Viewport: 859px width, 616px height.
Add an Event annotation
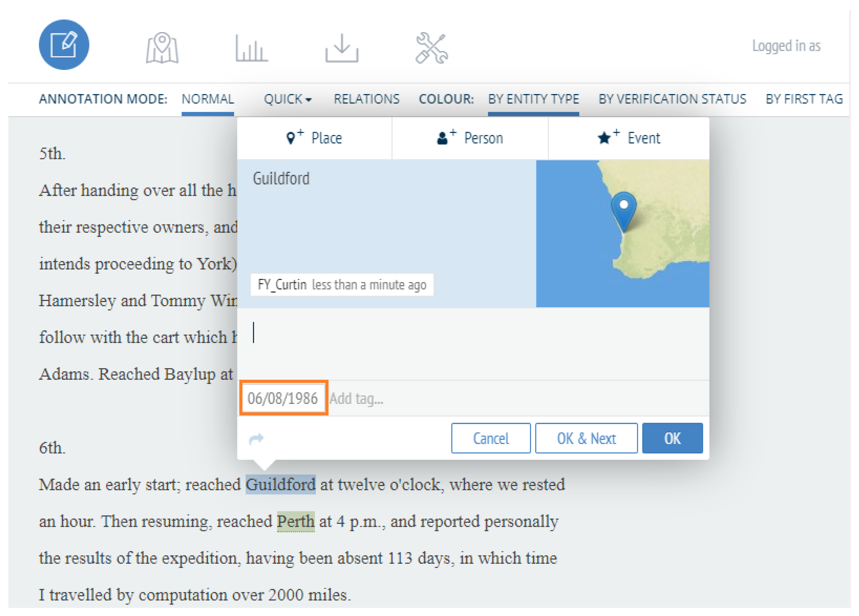point(629,138)
